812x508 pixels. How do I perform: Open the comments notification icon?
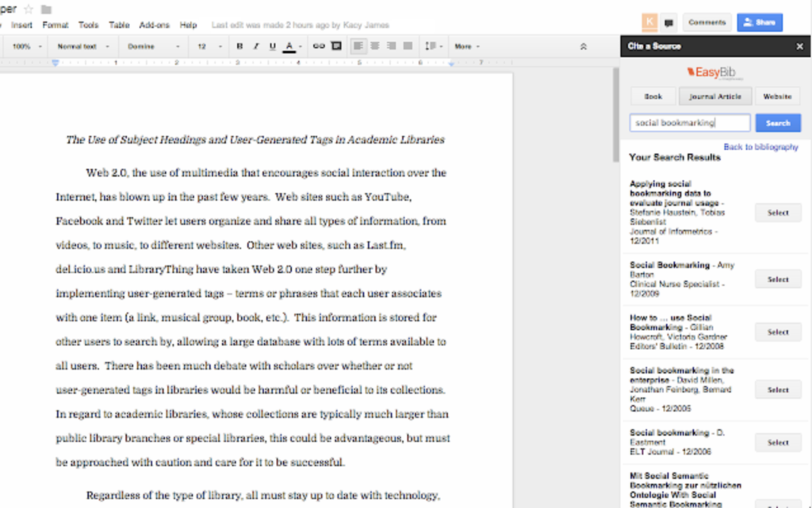[x=669, y=21]
